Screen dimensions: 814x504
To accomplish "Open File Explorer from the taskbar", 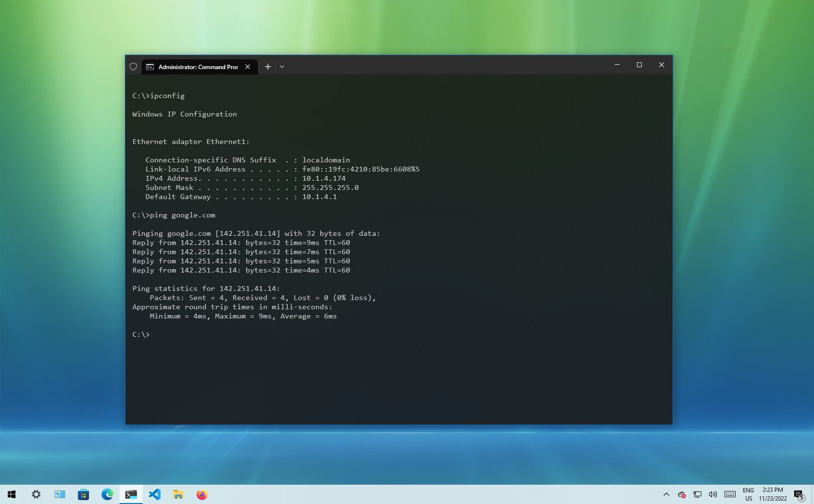I will coord(178,494).
